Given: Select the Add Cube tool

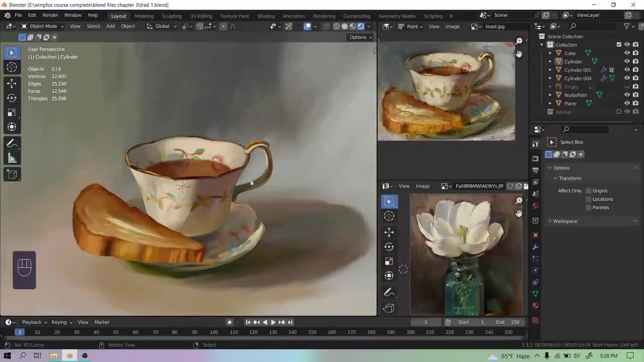Looking at the screenshot, I should [x=12, y=174].
